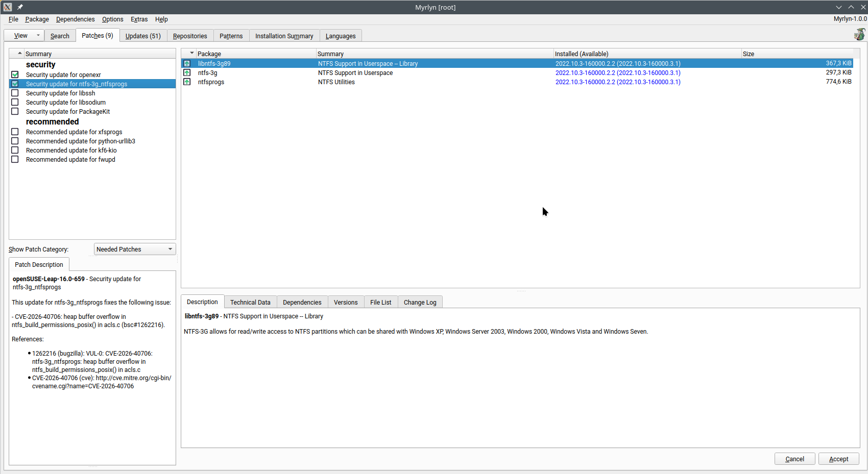
Task: Click the sort arrow in Package column header
Action: click(192, 53)
